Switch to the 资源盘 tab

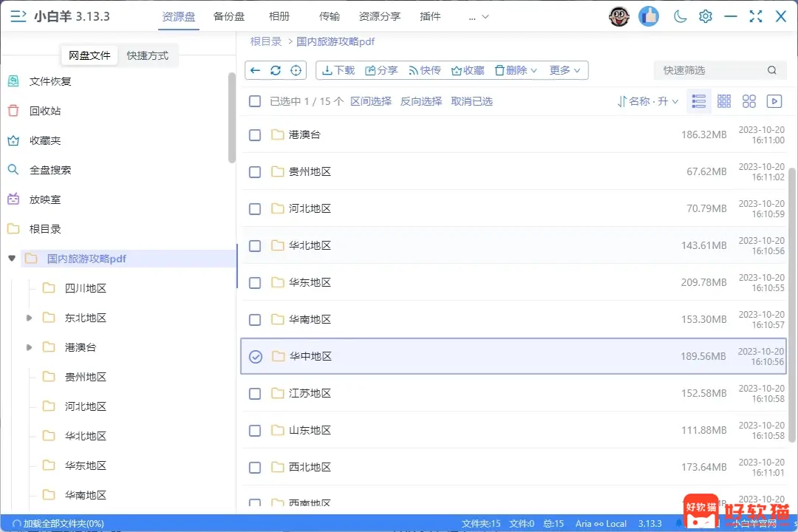178,17
